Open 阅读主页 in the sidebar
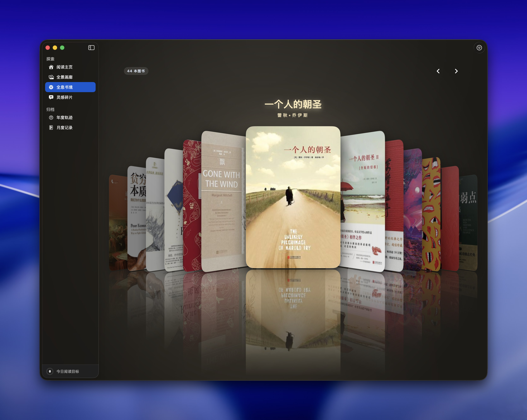The width and height of the screenshot is (527, 420). pos(70,67)
